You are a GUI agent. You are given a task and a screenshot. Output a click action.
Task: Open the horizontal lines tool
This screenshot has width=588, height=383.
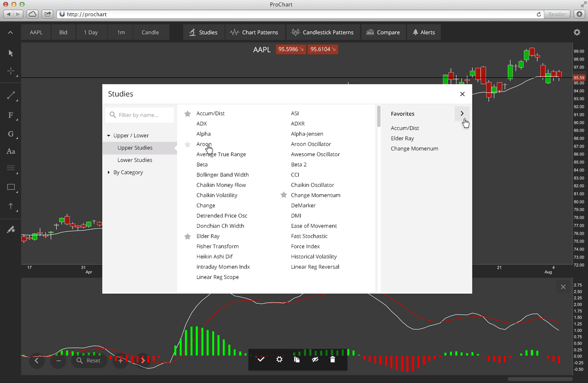[11, 168]
